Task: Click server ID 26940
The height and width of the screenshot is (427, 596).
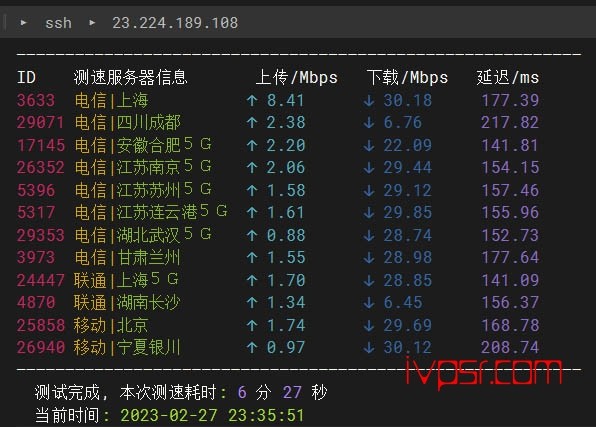Action: 40,347
